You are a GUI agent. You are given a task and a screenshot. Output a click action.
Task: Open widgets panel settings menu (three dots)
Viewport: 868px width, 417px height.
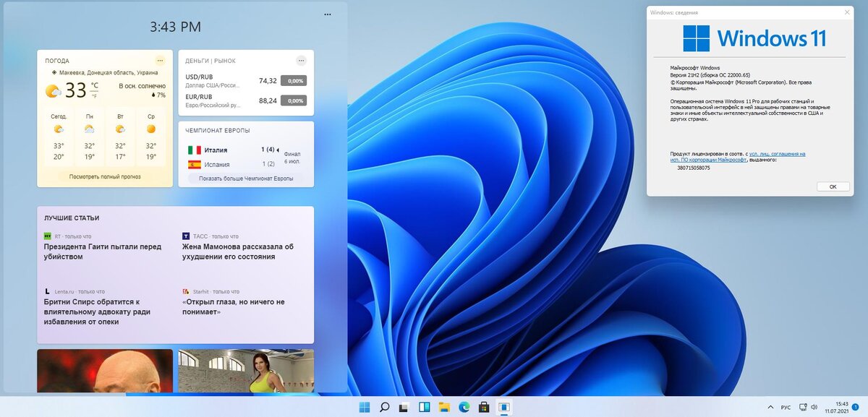coord(328,14)
